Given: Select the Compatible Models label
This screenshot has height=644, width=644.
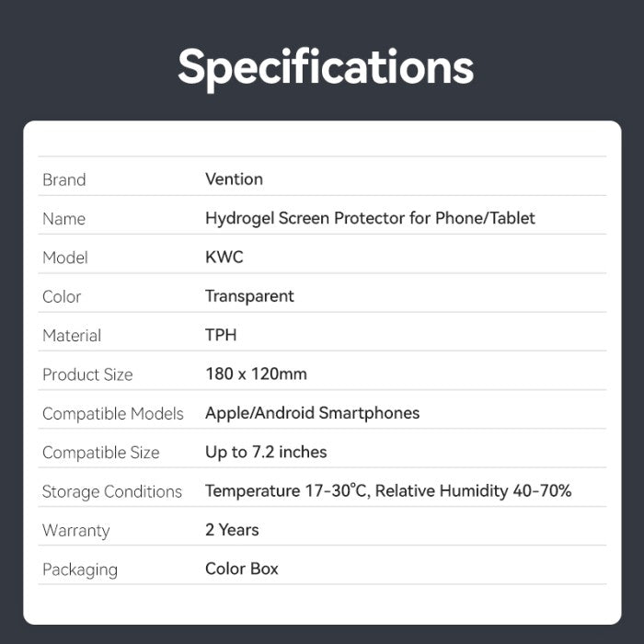Looking at the screenshot, I should (x=113, y=414).
